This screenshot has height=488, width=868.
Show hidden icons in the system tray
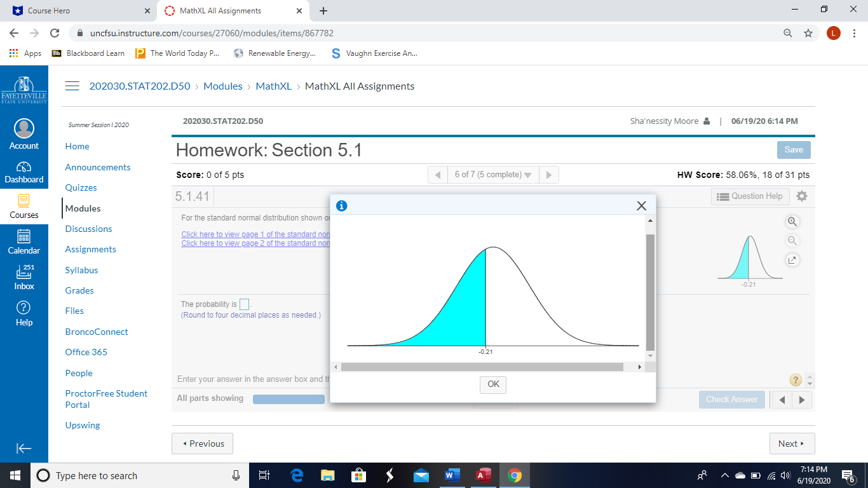[724, 475]
